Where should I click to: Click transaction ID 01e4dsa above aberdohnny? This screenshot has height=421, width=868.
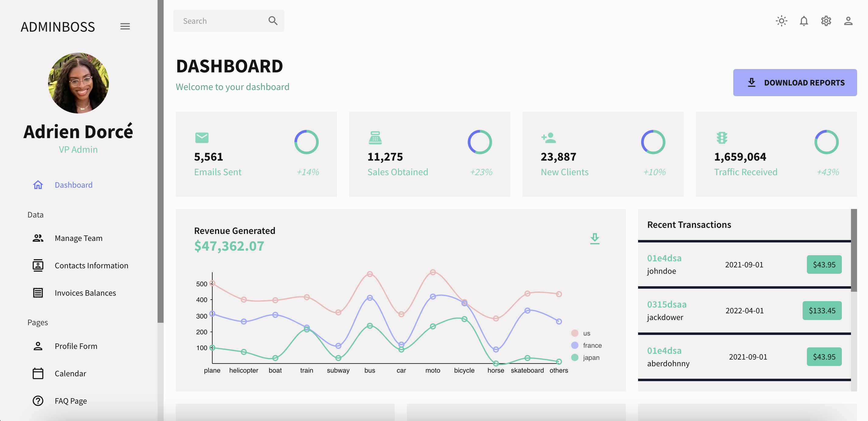[x=664, y=350]
